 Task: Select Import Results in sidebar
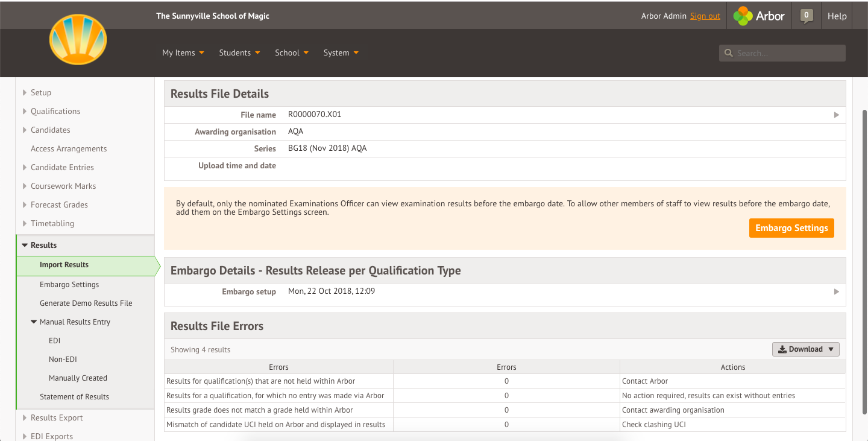pos(86,265)
